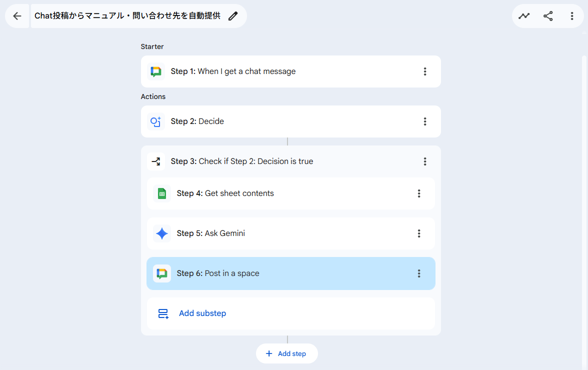Click the Add step button
Viewport: 588px width, 370px height.
coord(286,353)
